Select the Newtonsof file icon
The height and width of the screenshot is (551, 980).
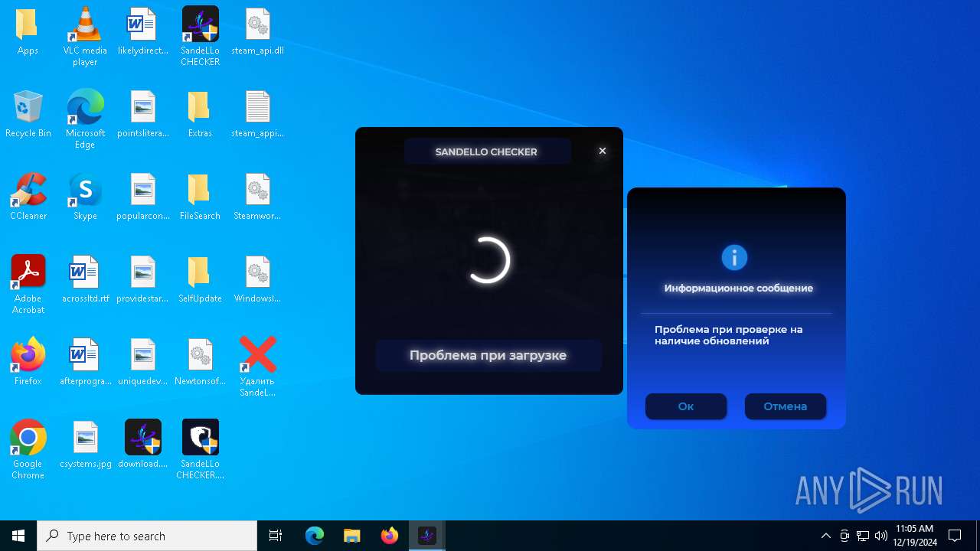200,362
